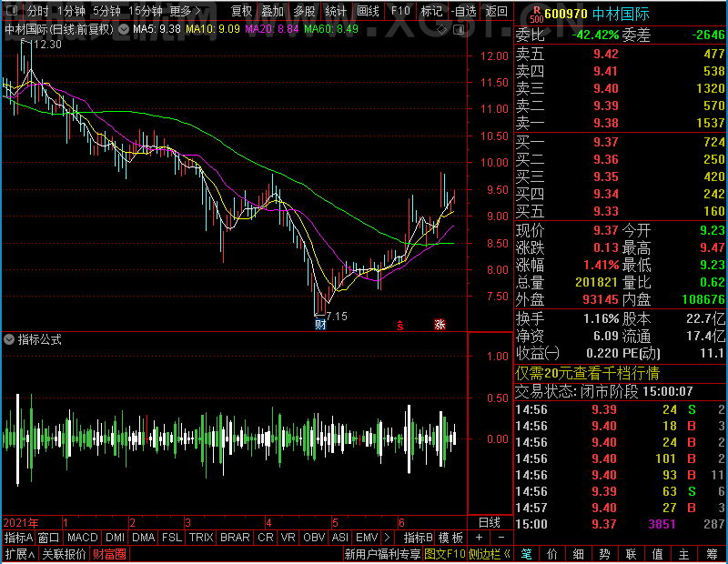The width and height of the screenshot is (728, 564).
Task: Click the 窗口 window button
Action: click(49, 538)
